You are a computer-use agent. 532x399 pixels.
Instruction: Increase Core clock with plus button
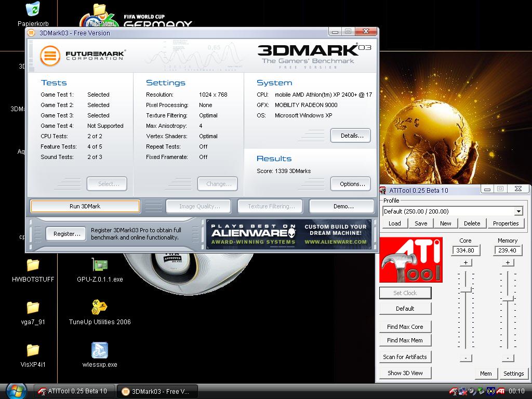[x=465, y=262]
